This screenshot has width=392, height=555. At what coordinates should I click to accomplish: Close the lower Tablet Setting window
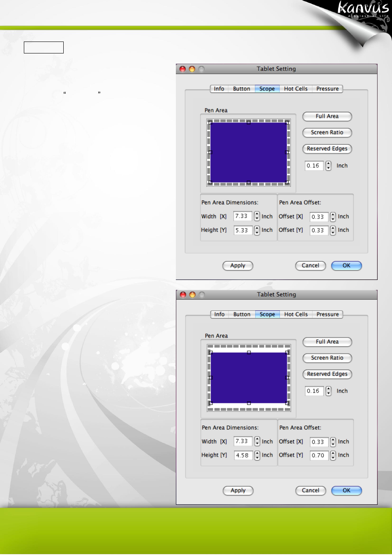coord(183,295)
